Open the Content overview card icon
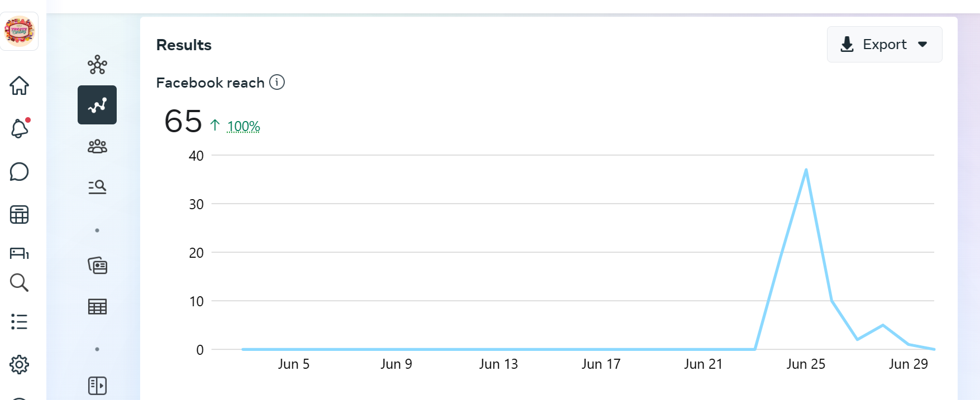This screenshot has height=400, width=980. (97, 266)
